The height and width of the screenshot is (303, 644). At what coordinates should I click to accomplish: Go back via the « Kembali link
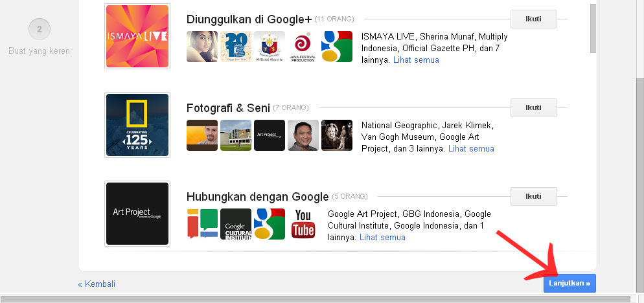pyautogui.click(x=97, y=284)
